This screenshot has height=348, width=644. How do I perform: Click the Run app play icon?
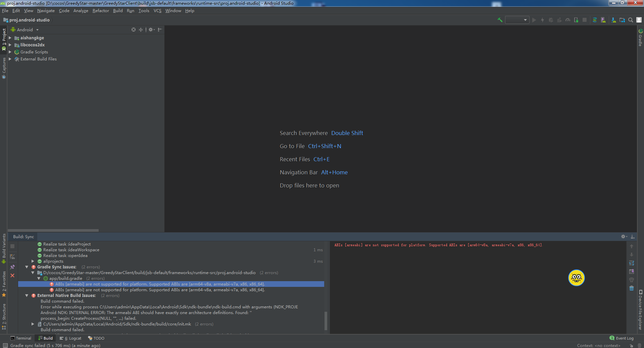pos(534,20)
